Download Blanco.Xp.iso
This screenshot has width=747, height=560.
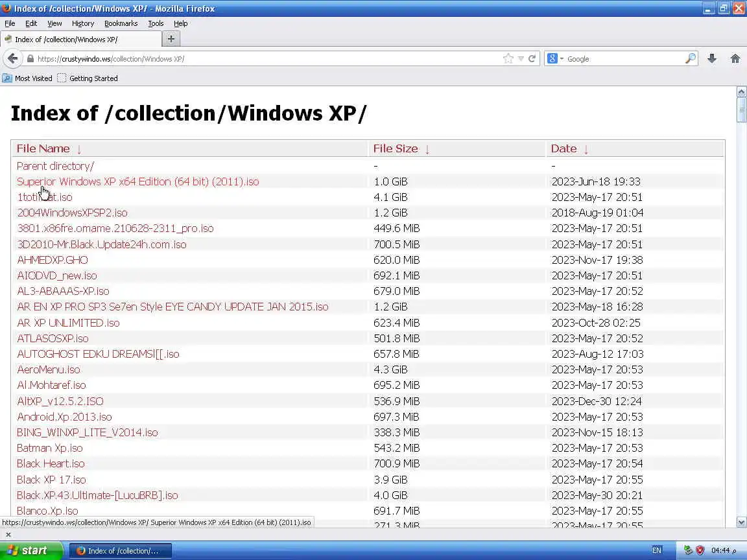pos(47,511)
